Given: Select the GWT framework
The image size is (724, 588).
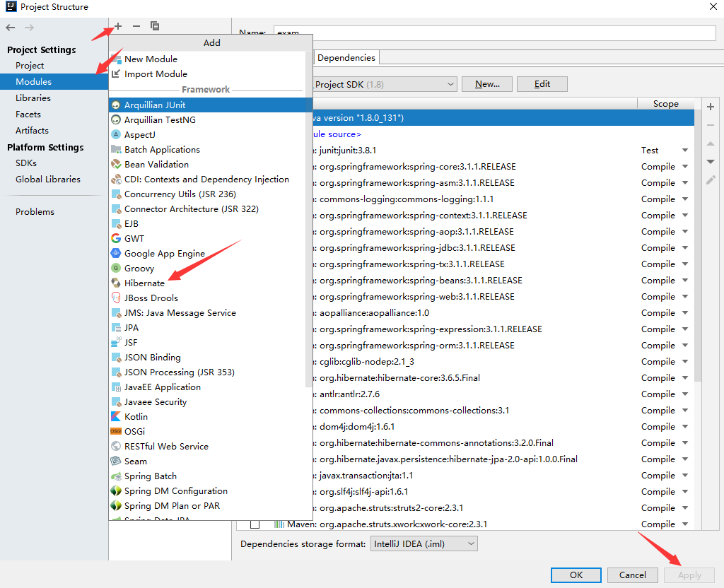Looking at the screenshot, I should tap(132, 238).
